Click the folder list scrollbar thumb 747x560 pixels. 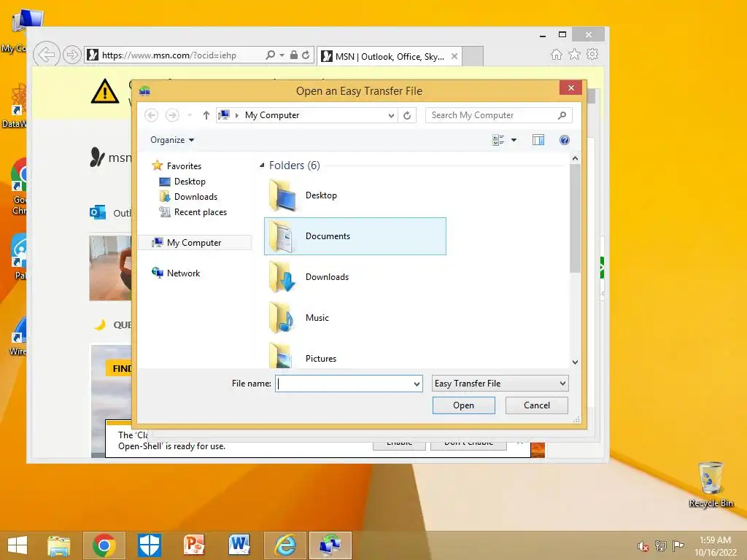(x=575, y=219)
